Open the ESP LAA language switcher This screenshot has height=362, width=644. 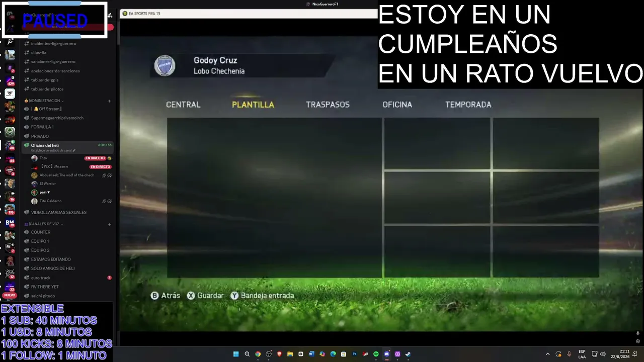[x=582, y=354]
